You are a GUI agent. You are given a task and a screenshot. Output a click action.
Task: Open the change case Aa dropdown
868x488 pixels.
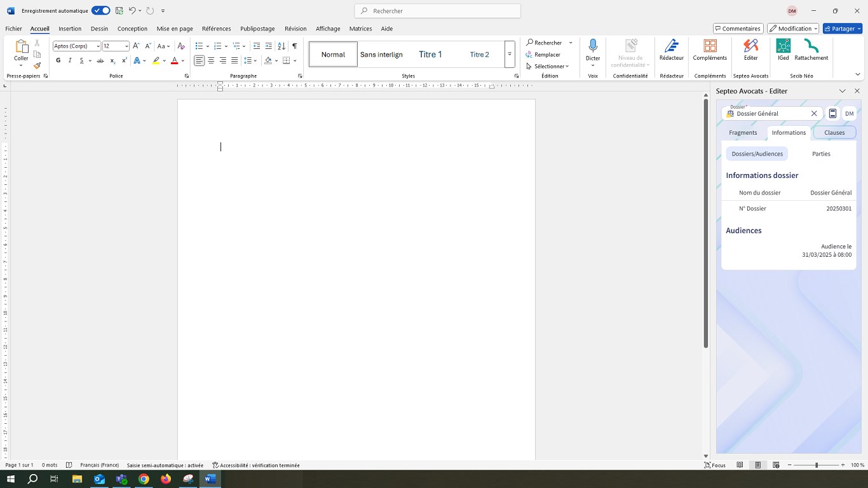click(163, 46)
